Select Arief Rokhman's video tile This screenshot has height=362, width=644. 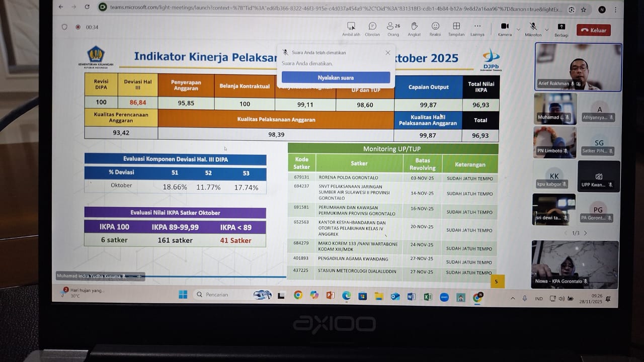pos(578,67)
